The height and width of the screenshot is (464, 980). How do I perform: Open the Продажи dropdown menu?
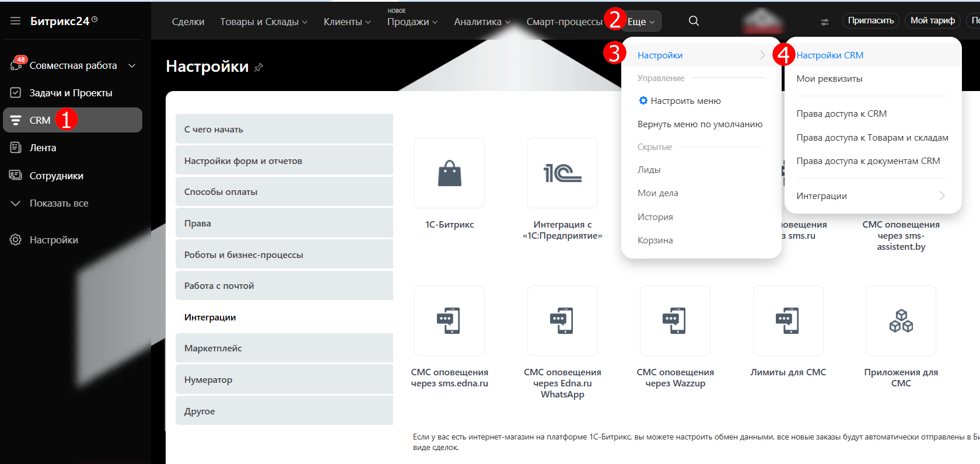pos(412,22)
